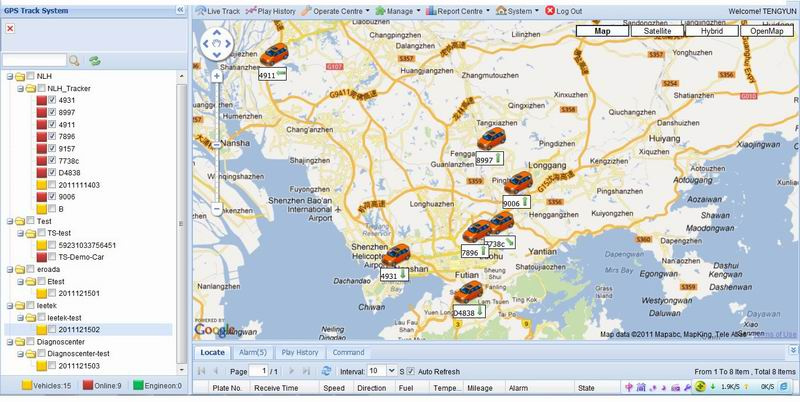Select the car marker labeled 4931
This screenshot has height=402, width=800.
(x=396, y=255)
